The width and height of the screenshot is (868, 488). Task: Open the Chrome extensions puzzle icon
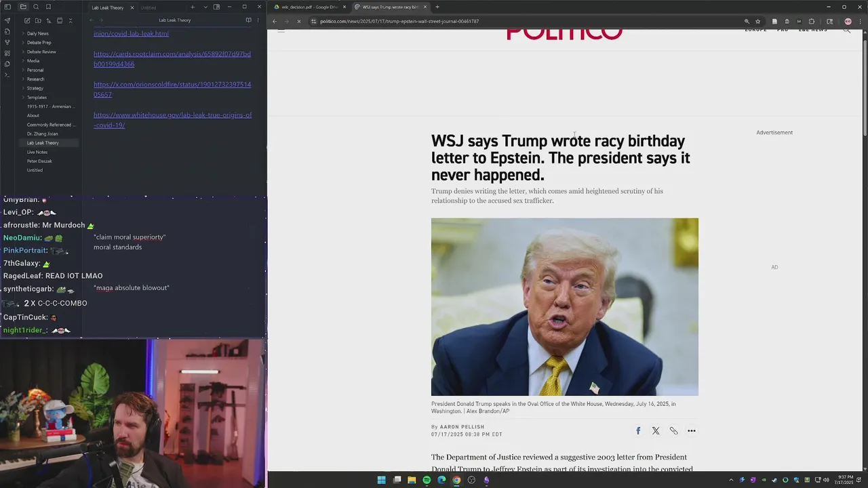[x=812, y=21]
